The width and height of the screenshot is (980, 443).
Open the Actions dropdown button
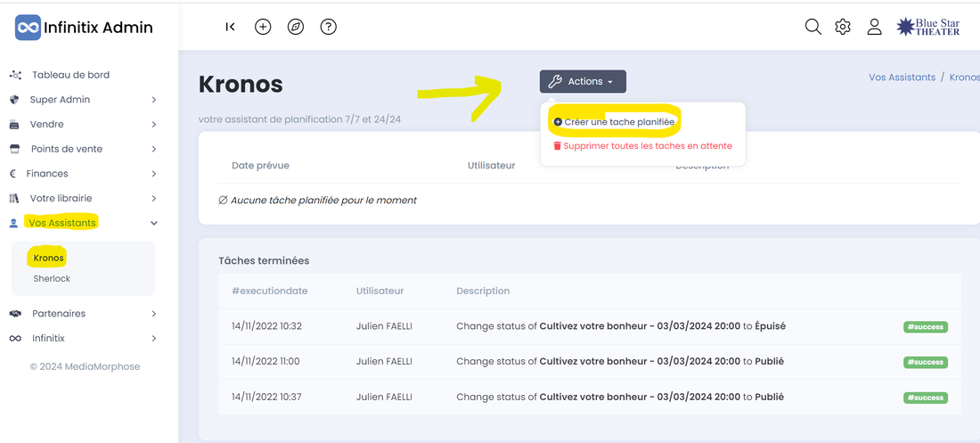(x=583, y=81)
